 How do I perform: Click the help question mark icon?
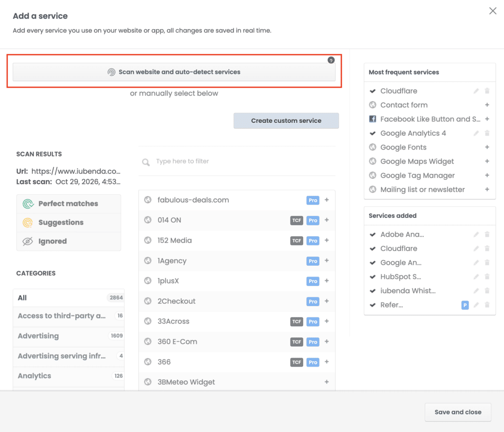click(x=331, y=60)
